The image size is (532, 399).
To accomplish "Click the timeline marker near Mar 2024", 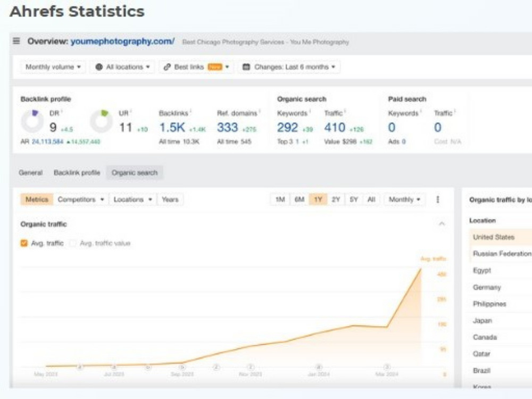I will (x=387, y=367).
